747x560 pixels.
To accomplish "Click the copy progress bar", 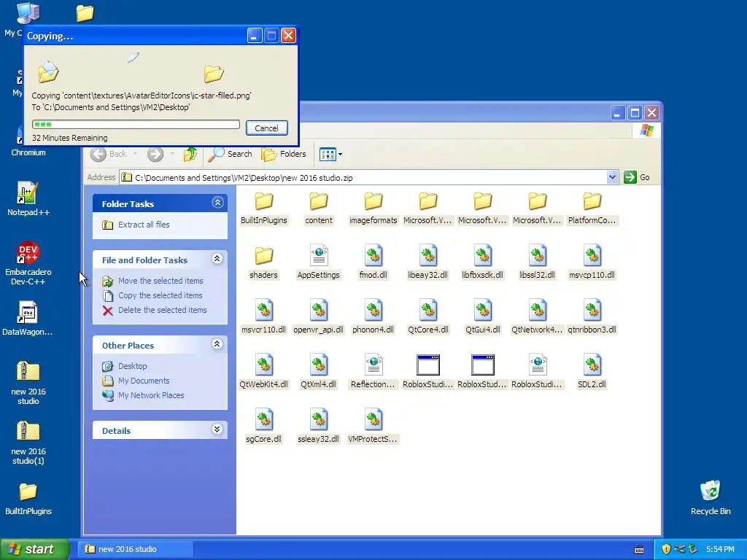I will pos(136,124).
